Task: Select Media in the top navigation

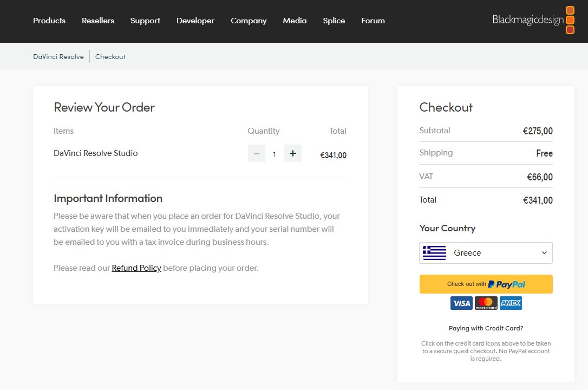Action: click(x=295, y=21)
